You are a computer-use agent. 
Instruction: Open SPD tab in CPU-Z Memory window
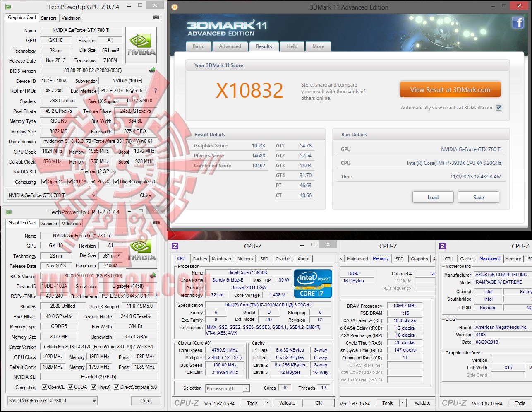399,259
